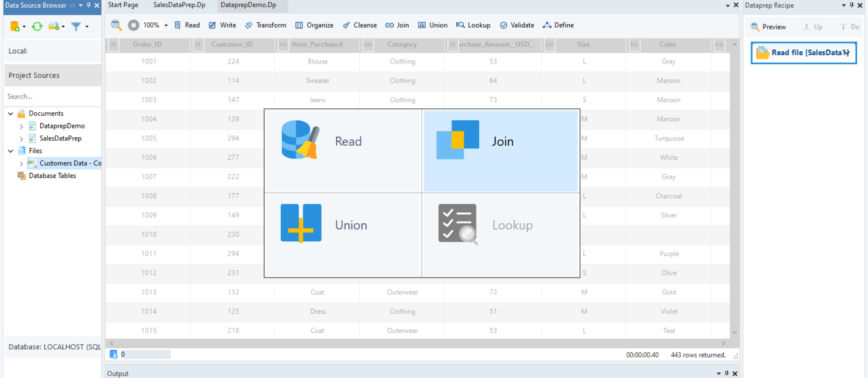Choose the Read tile in the popup
This screenshot has width=868, height=378.
pyautogui.click(x=343, y=151)
